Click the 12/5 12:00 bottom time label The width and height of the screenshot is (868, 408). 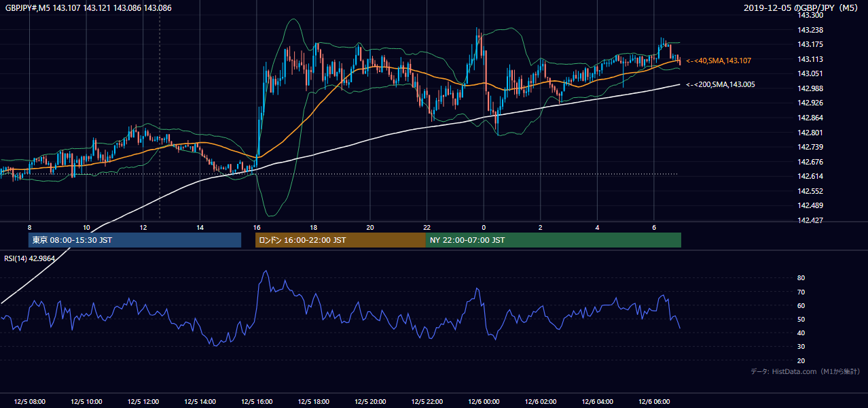tap(143, 402)
